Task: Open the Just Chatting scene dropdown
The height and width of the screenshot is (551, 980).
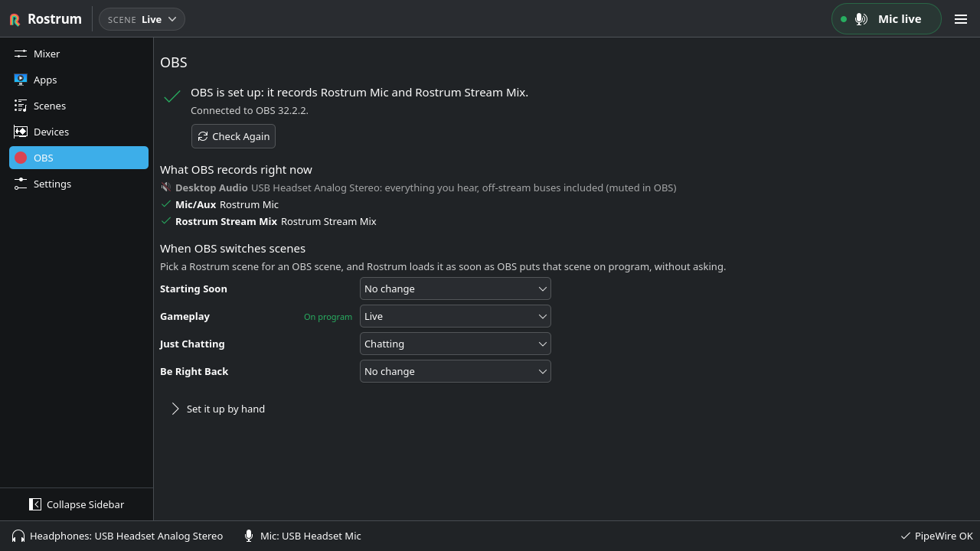Action: [456, 344]
